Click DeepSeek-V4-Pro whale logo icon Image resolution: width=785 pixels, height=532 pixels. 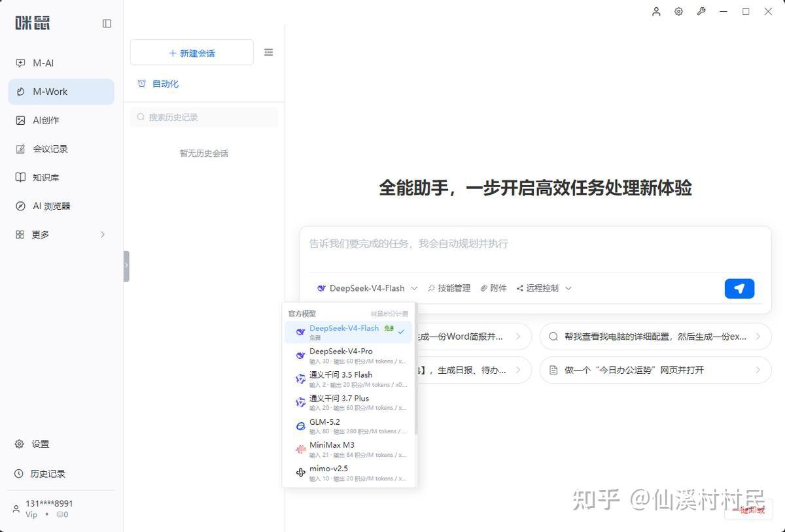(301, 356)
